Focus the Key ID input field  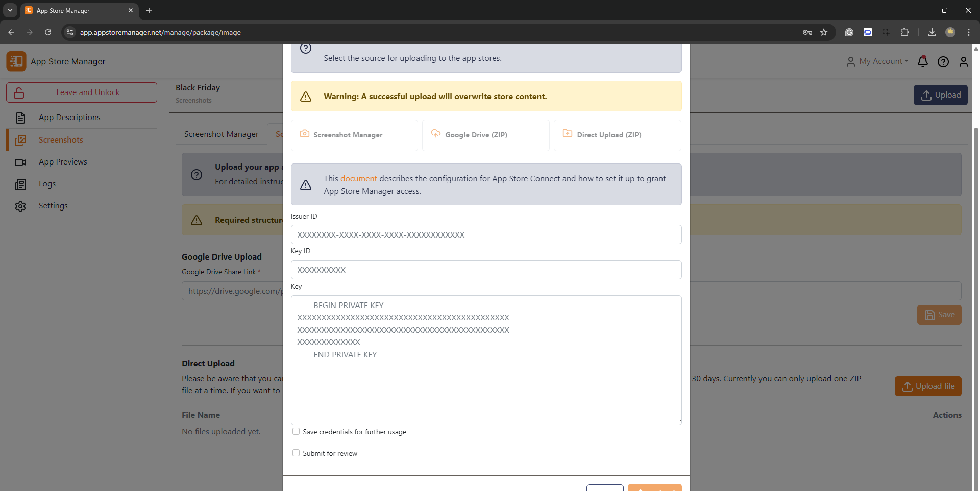(x=486, y=270)
